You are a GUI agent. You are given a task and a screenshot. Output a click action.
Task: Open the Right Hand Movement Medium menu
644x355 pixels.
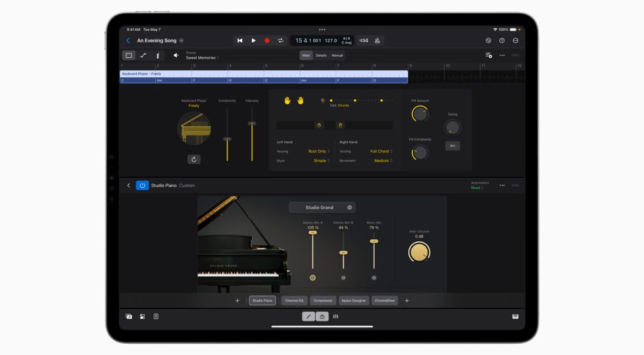coord(383,161)
